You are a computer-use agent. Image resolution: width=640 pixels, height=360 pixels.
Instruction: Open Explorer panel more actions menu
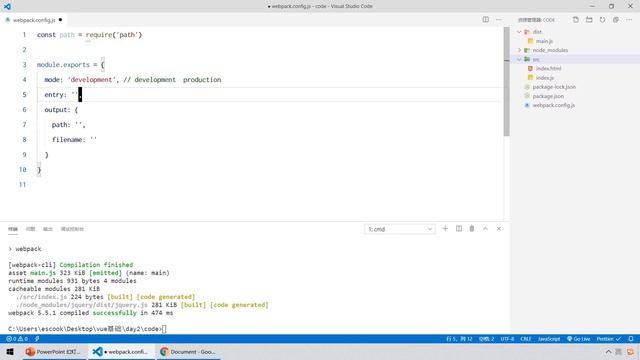(629, 20)
